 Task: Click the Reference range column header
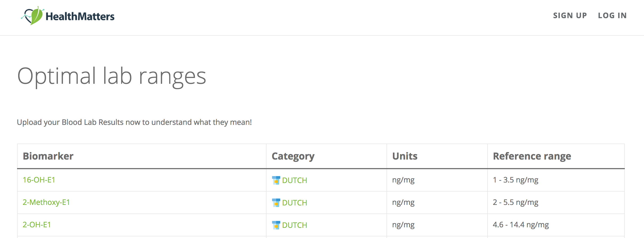pyautogui.click(x=532, y=156)
